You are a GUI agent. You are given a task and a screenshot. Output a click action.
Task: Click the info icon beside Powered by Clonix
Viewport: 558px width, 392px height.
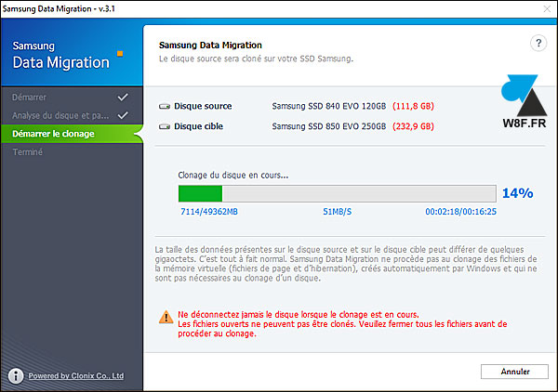click(x=16, y=375)
